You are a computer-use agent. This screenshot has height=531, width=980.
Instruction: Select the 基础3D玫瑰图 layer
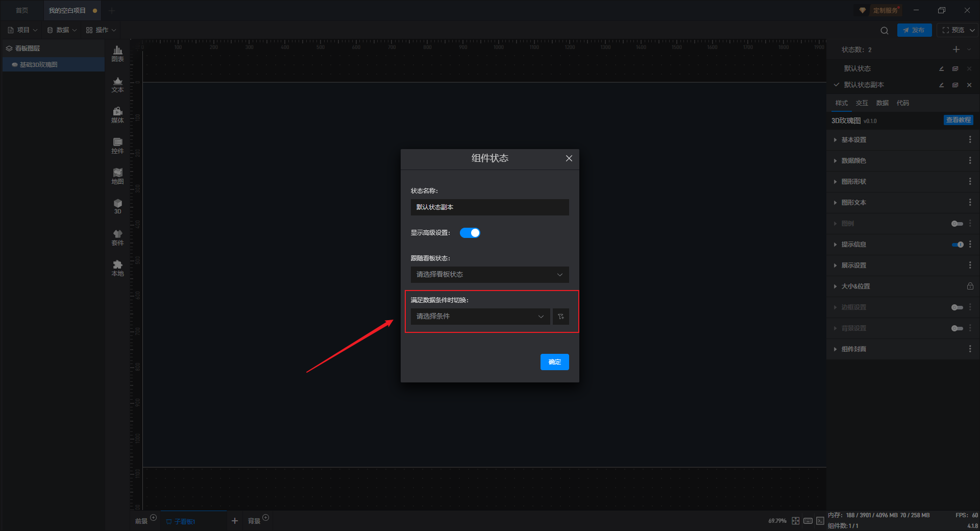(54, 65)
